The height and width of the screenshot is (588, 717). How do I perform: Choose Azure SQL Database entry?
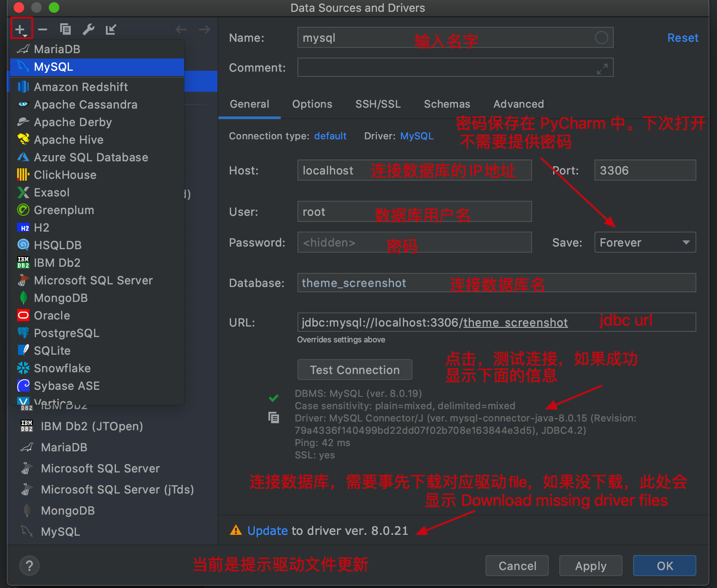[x=97, y=157]
